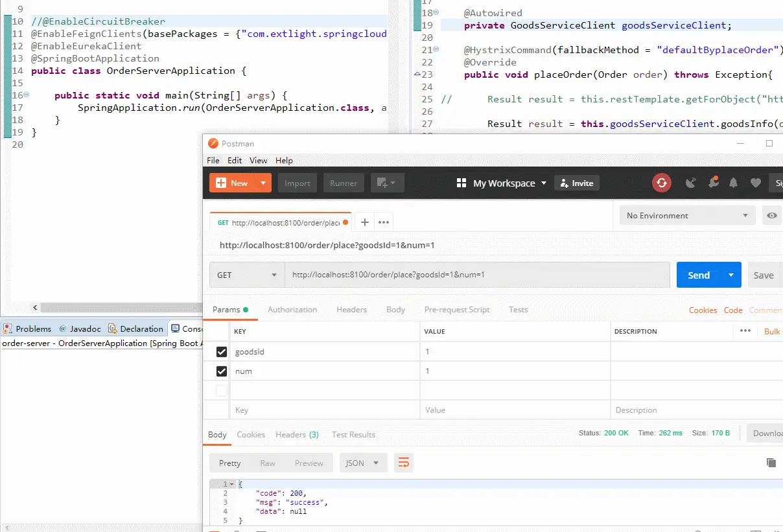Viewport: 783px width, 532px height.
Task: Open the Send button dropdown arrow
Action: pyautogui.click(x=731, y=275)
